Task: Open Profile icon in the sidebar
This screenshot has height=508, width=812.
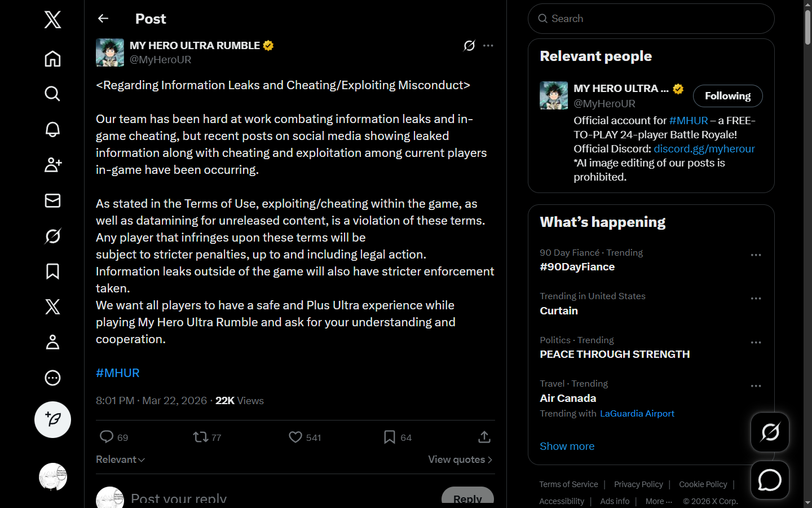Action: pos(52,342)
